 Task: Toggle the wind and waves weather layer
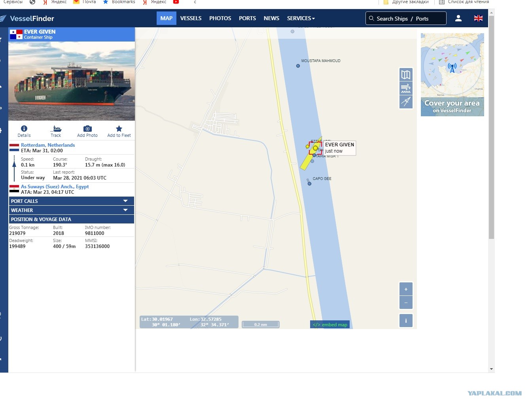coord(406,88)
